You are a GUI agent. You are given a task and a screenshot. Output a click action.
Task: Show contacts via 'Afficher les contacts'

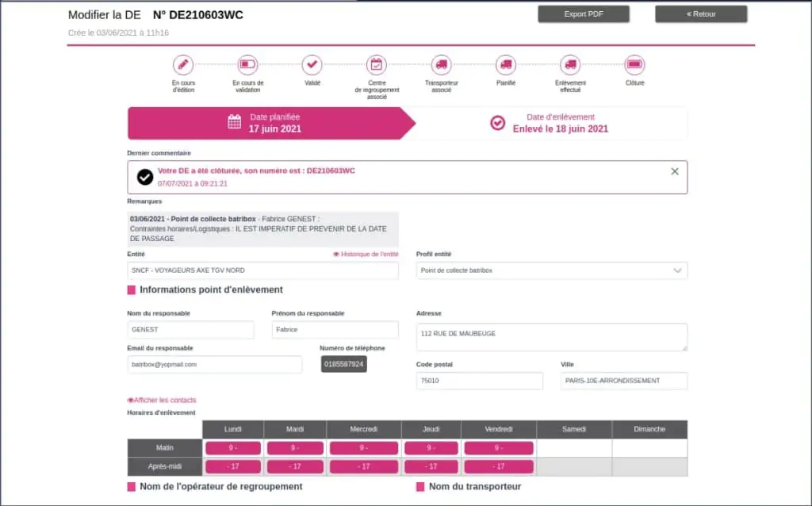162,401
